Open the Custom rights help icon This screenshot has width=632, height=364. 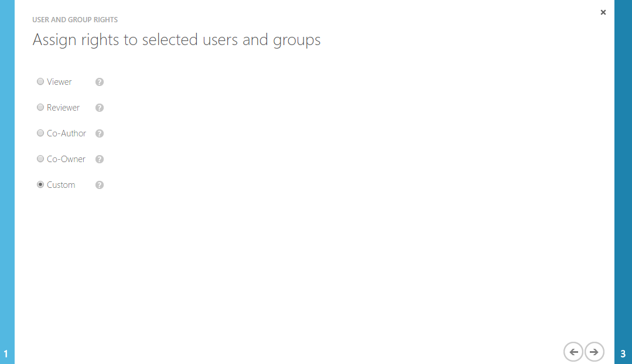click(x=100, y=185)
